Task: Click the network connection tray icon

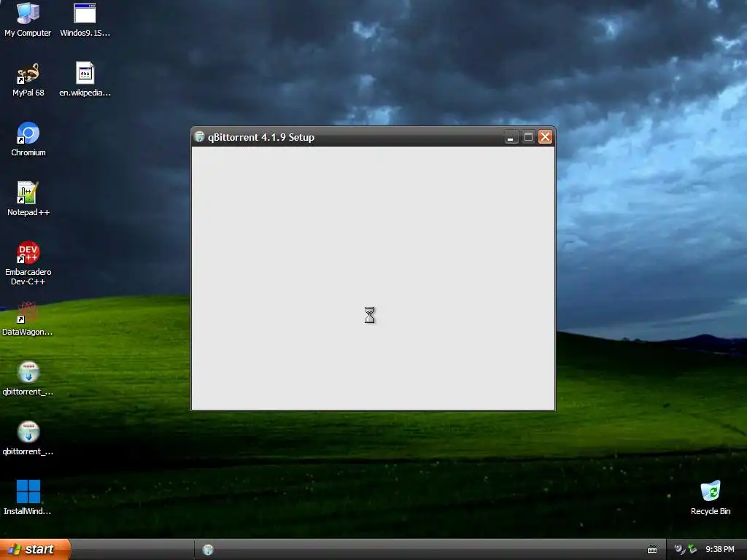Action: 692,549
